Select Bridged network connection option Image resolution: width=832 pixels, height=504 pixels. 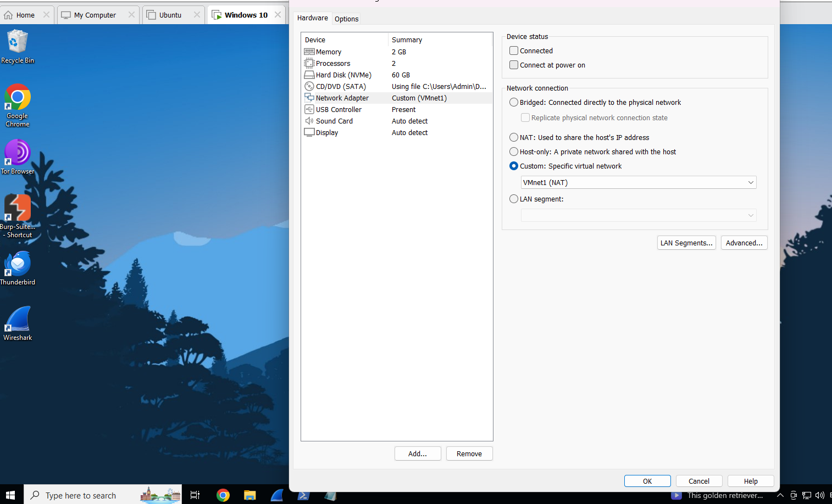coord(514,102)
